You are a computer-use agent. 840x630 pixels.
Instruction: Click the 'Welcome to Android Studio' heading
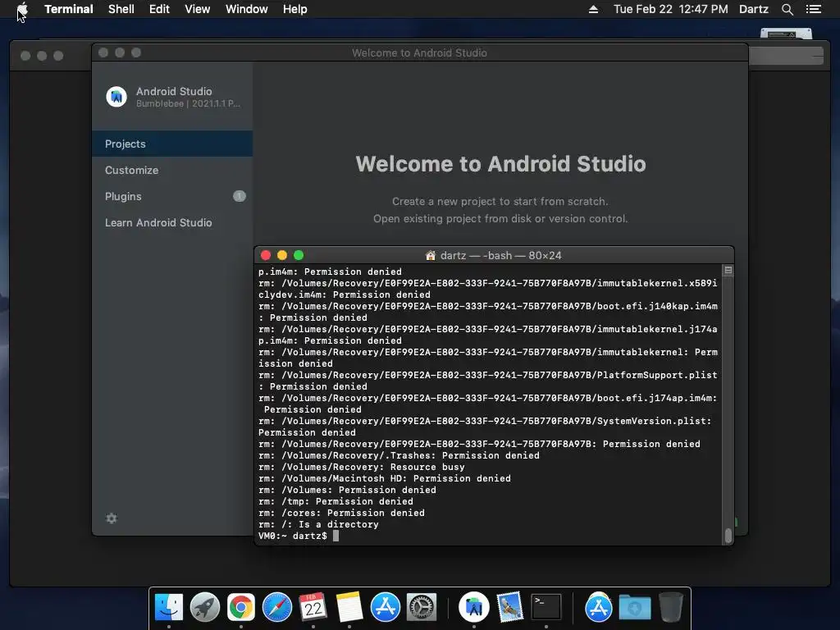pyautogui.click(x=500, y=163)
